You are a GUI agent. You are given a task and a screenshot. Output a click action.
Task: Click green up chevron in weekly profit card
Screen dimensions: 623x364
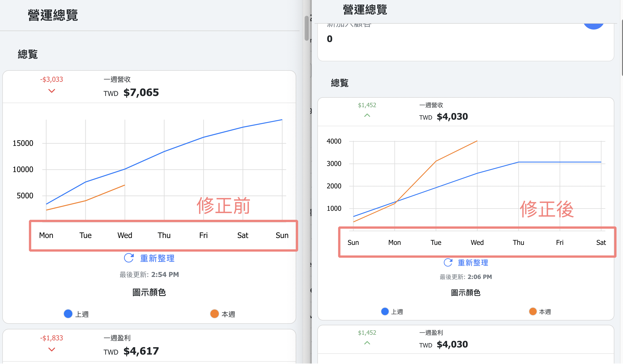[367, 343]
